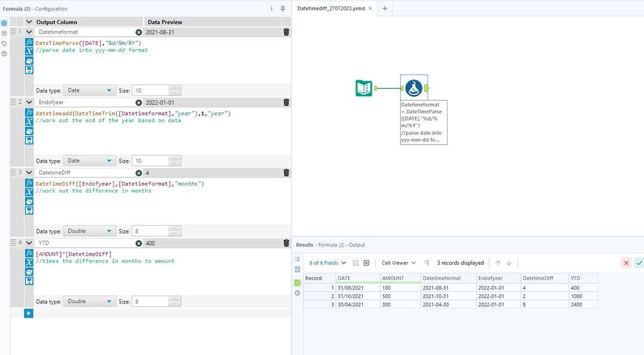Select the 2400 YTD cell
Screen dimensions: 644x355
tap(583, 305)
